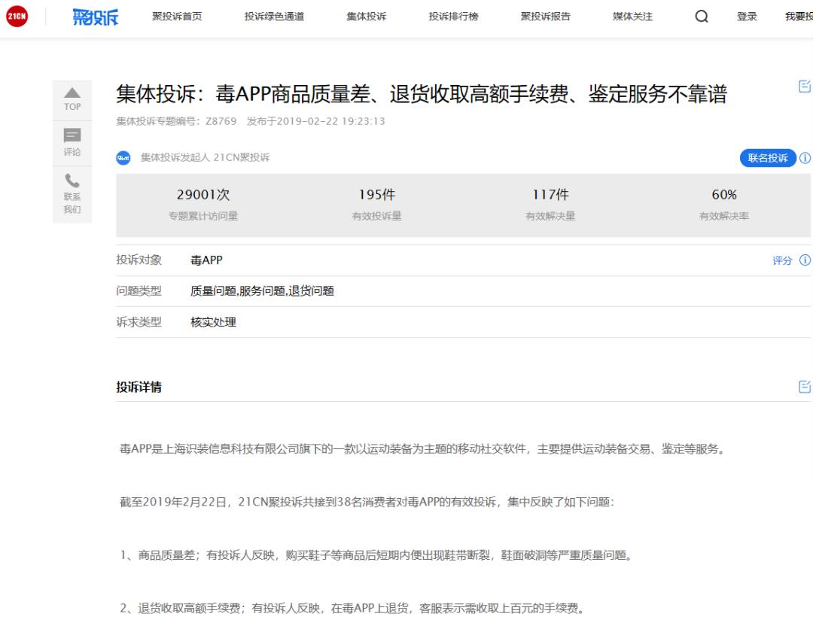
Task: Open the search magnifier icon
Action: 701,16
